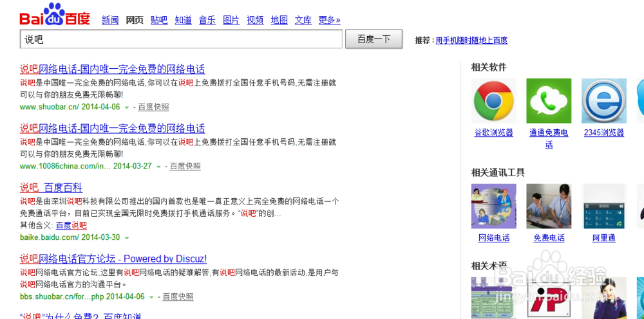Image resolution: width=644 pixels, height=319 pixels.
Task: Open 说吧网络电话 result title from 10086china.com
Action: 112,129
